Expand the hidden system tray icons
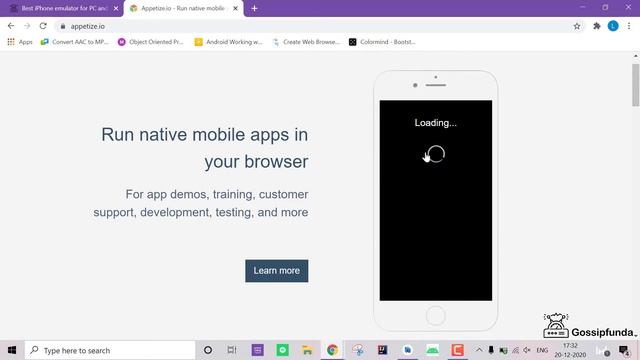This screenshot has width=640, height=360. [x=479, y=350]
